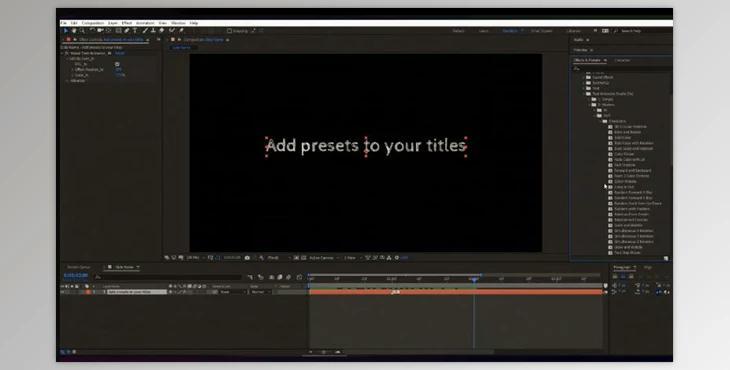Click the timeline zoom slider handle
Image resolution: width=730 pixels, height=370 pixels.
pyautogui.click(x=324, y=352)
